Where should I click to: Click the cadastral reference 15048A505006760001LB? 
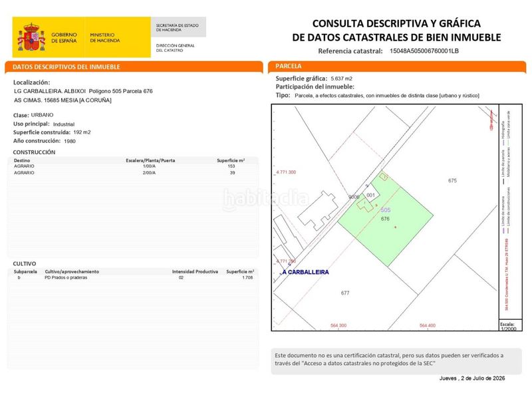(x=424, y=51)
